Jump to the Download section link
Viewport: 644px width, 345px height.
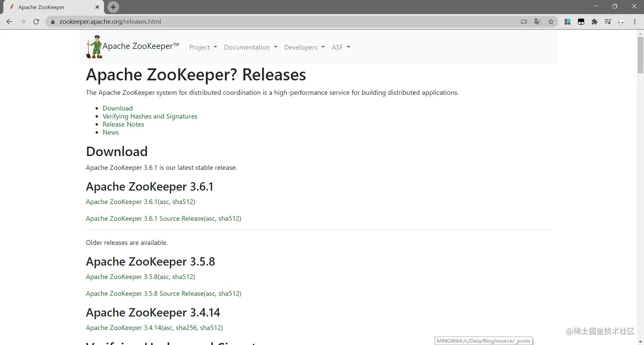click(118, 108)
